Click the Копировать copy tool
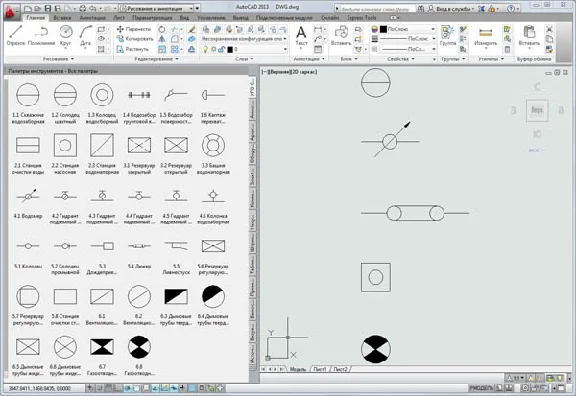This screenshot has width=576, height=396. (x=135, y=39)
